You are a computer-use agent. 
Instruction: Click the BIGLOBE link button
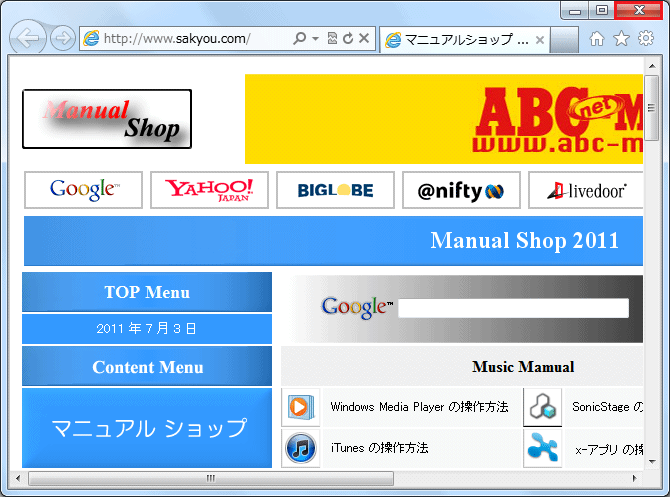[x=336, y=190]
